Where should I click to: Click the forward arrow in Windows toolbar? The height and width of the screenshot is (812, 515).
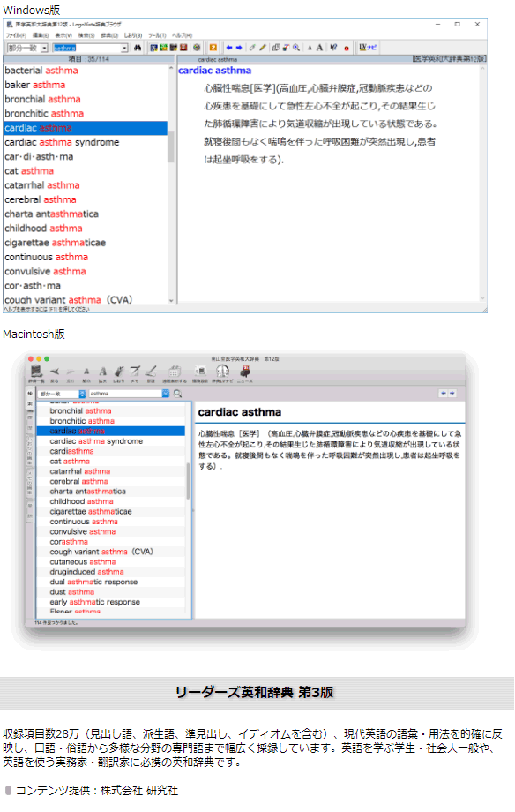pyautogui.click(x=239, y=48)
